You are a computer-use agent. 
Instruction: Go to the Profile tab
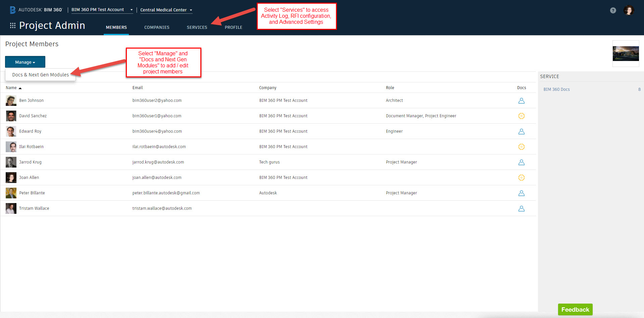tap(234, 27)
